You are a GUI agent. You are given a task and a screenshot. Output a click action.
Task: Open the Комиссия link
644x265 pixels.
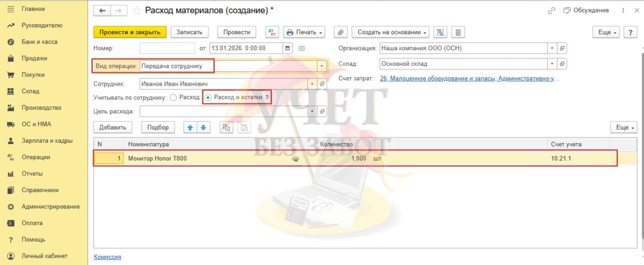(107, 257)
